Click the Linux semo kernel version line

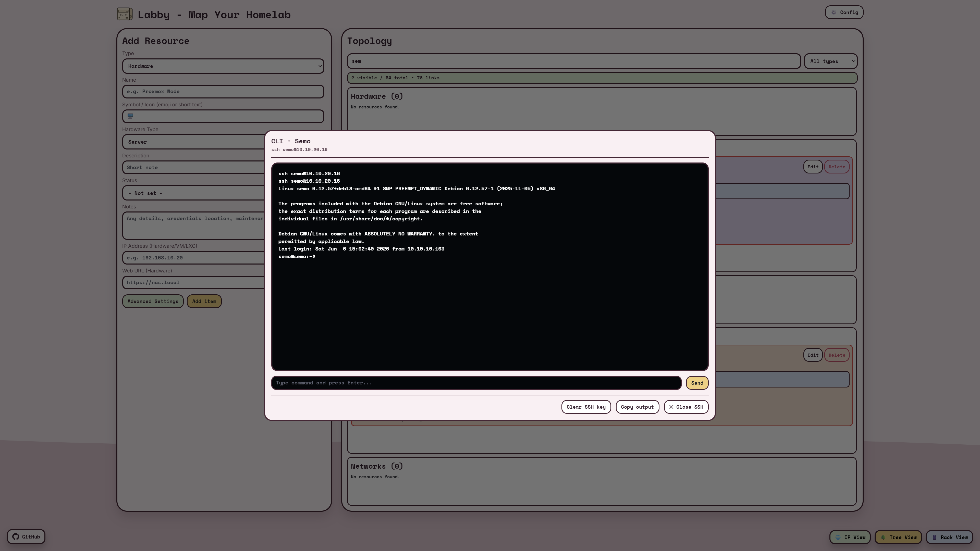point(416,188)
